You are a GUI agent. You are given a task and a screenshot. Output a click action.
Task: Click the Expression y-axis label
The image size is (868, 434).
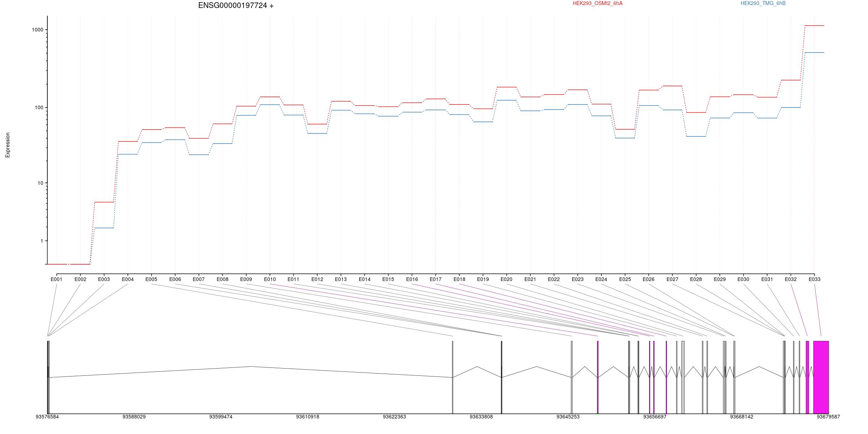click(8, 145)
